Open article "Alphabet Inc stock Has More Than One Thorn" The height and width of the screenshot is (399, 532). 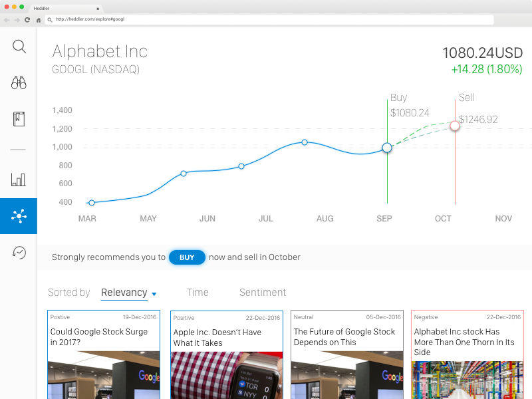[x=464, y=342]
